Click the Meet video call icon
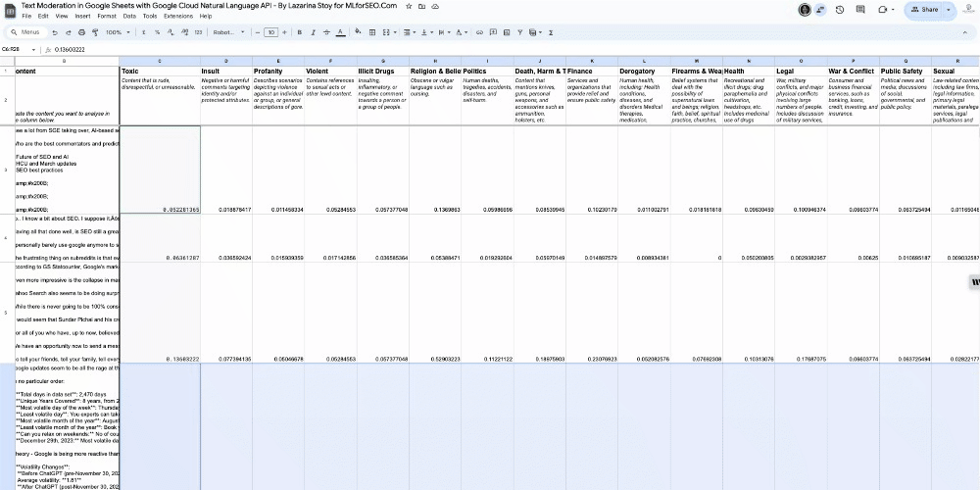 [885, 10]
